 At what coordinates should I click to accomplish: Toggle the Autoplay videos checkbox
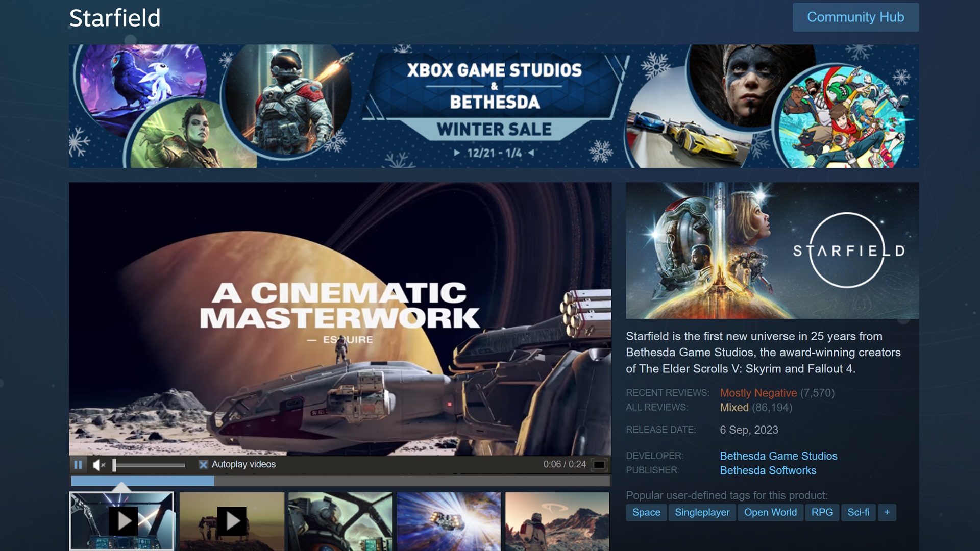(203, 465)
